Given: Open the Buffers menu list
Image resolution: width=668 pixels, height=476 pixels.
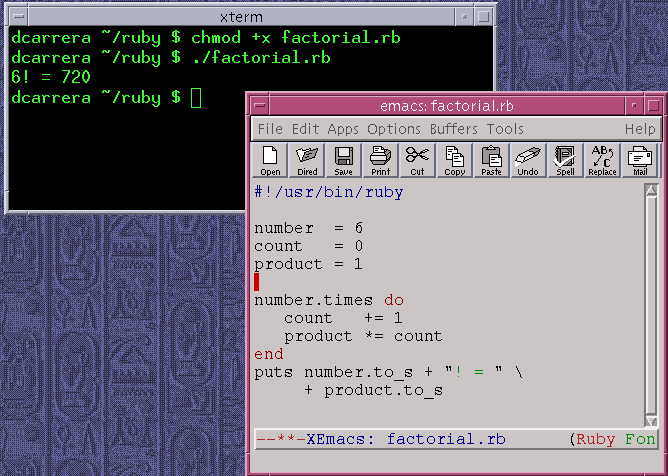Looking at the screenshot, I should (454, 129).
